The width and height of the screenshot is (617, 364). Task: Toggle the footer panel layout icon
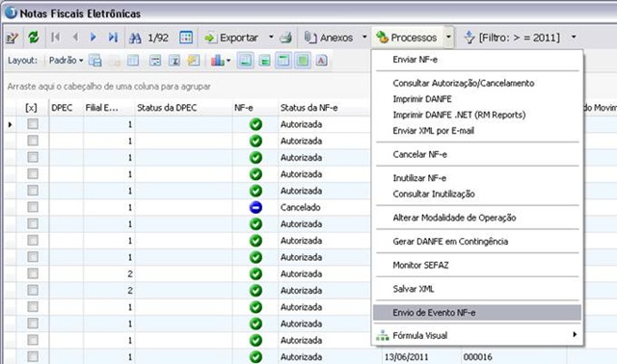click(246, 61)
